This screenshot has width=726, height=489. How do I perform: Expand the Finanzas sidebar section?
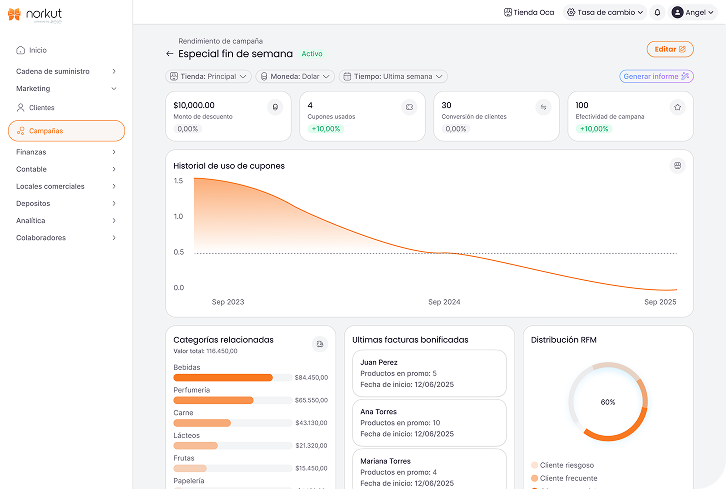[66, 152]
